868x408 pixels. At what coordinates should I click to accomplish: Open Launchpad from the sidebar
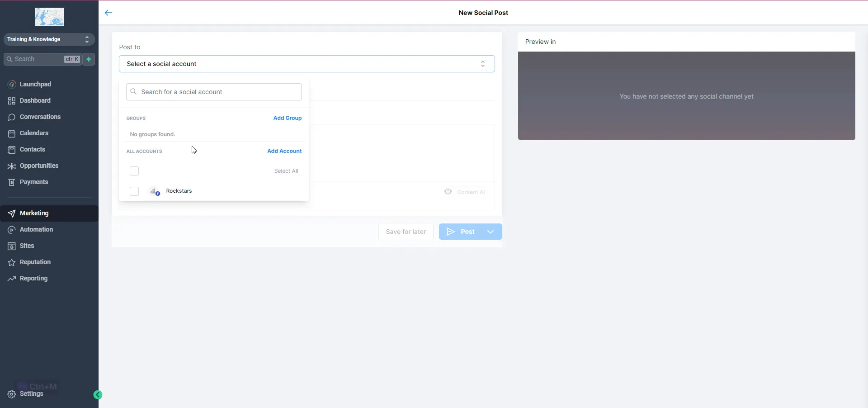pyautogui.click(x=35, y=84)
